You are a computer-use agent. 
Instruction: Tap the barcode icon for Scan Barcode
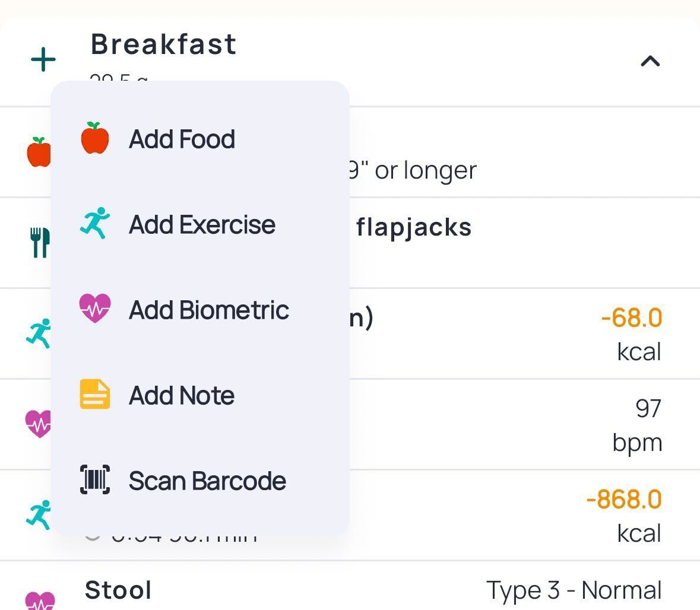click(x=95, y=480)
